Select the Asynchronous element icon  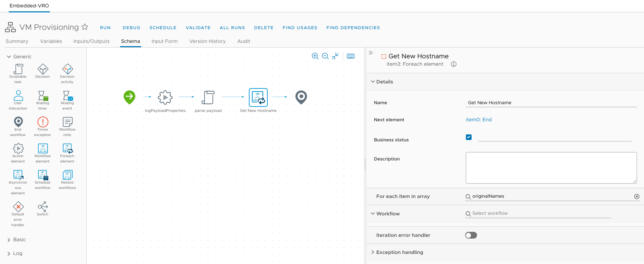(x=18, y=175)
